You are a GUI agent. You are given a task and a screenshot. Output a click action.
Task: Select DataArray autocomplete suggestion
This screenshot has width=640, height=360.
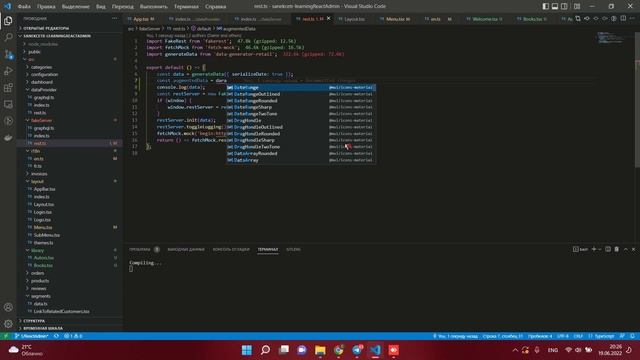coord(301,160)
